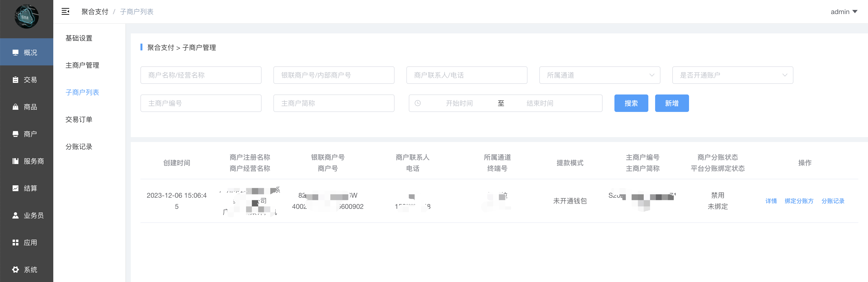Open 系统 gear icon in sidebar
Image resolution: width=868 pixels, height=282 pixels.
pyautogui.click(x=15, y=270)
